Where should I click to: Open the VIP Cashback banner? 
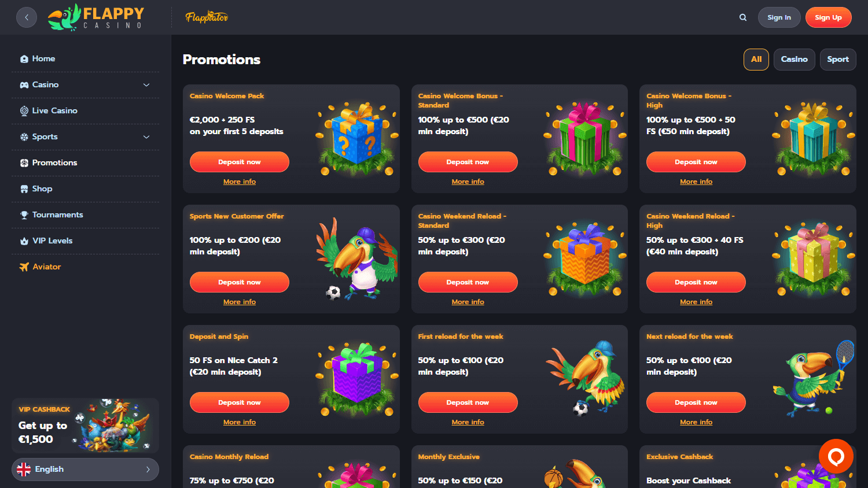[x=85, y=425]
